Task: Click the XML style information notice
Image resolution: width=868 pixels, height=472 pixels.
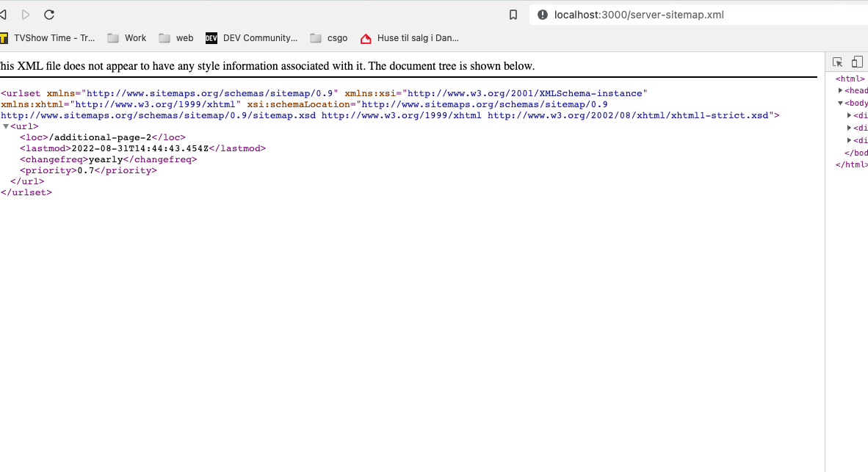Action: (x=267, y=66)
